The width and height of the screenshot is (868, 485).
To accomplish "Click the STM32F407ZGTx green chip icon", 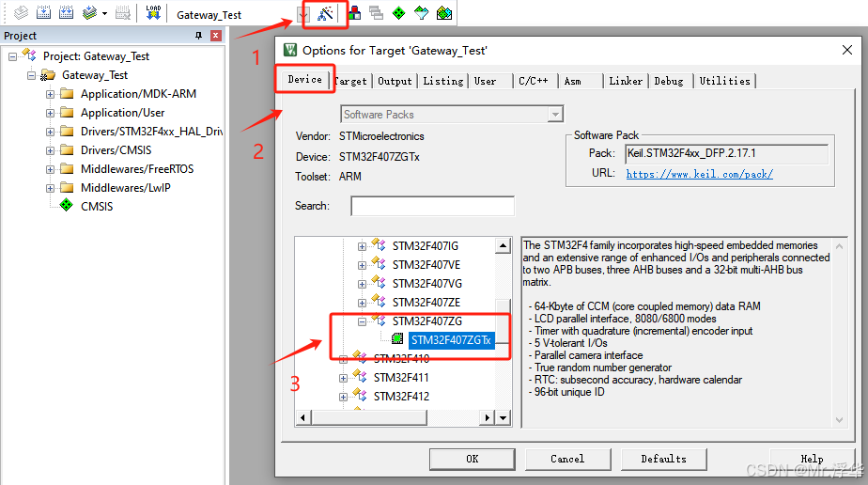I will [397, 338].
